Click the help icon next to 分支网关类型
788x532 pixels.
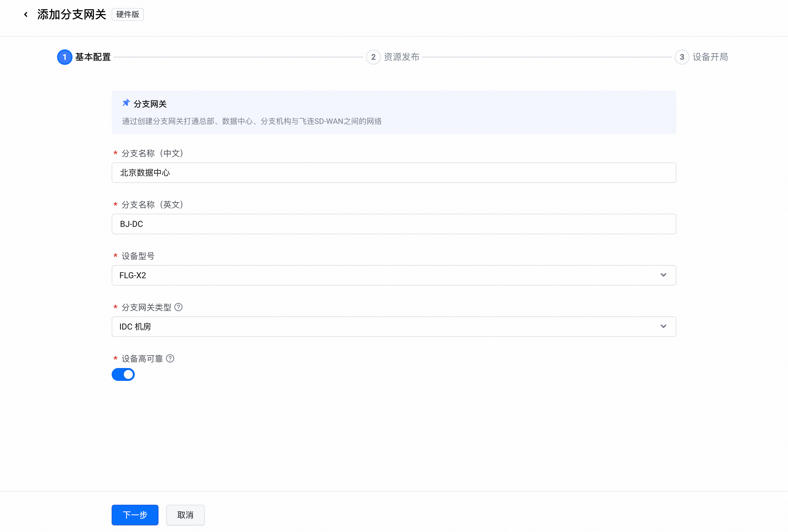[x=178, y=307]
